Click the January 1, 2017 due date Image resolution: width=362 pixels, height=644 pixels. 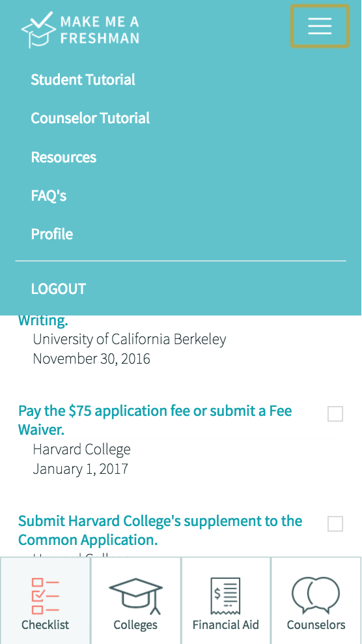(81, 469)
